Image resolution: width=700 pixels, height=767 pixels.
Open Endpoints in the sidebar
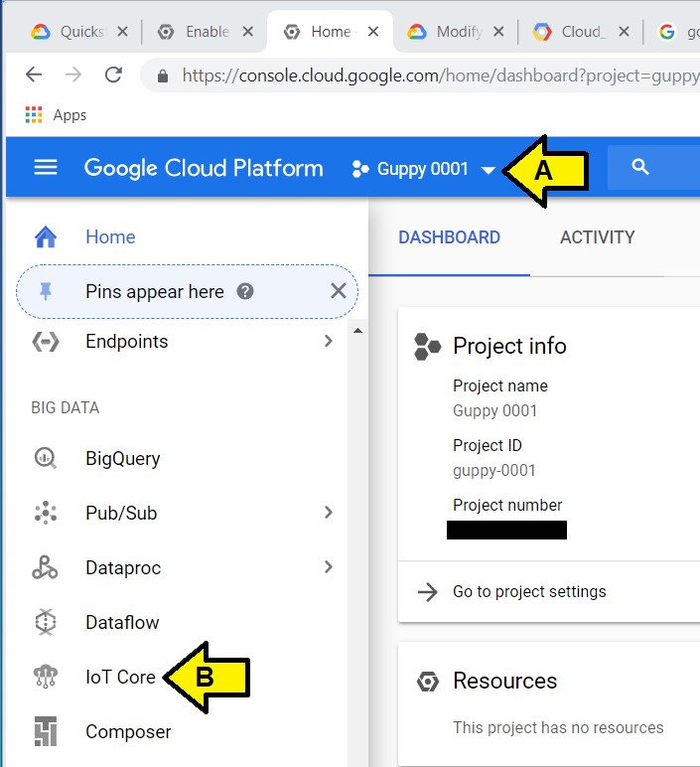[127, 342]
